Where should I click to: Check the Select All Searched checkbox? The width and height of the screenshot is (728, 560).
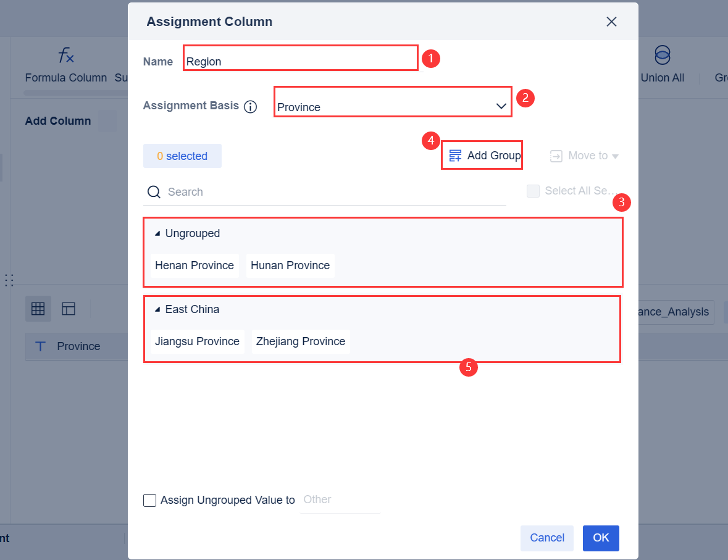click(x=533, y=191)
